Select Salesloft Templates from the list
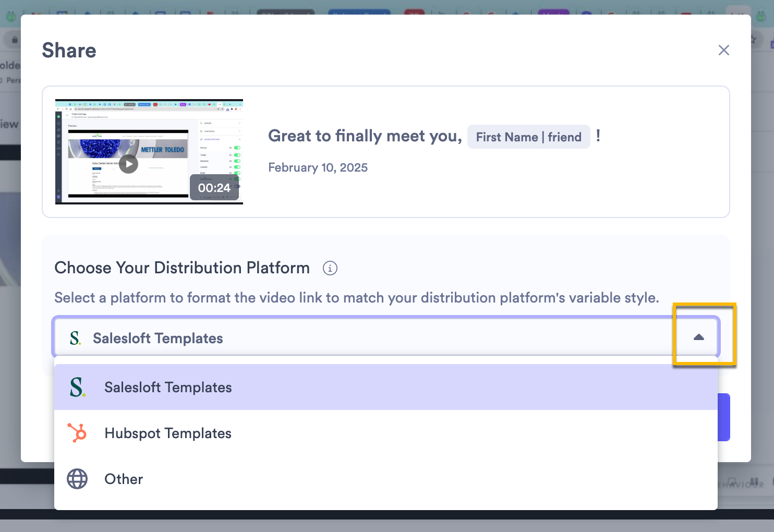774x532 pixels. tap(386, 387)
